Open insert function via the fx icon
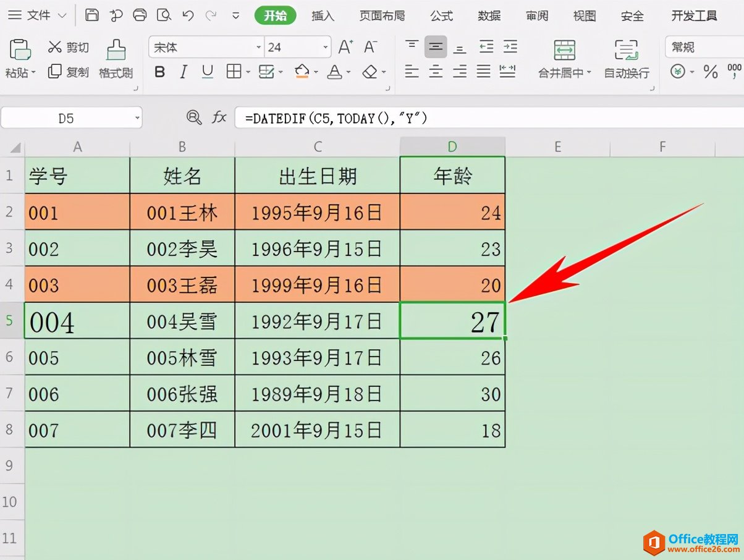Image resolution: width=744 pixels, height=560 pixels. pyautogui.click(x=219, y=117)
